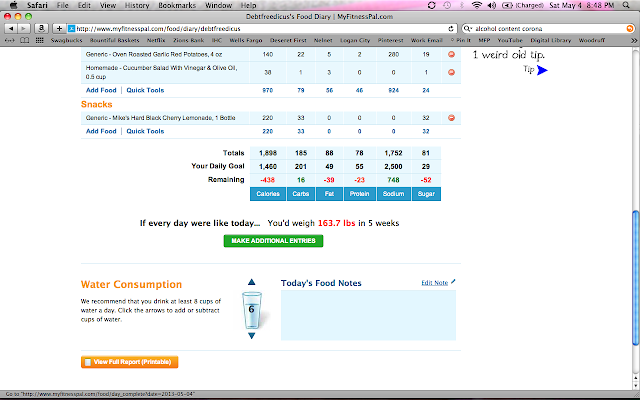Click the Wi-Fi status icon
The image size is (640, 400).
[476, 5]
